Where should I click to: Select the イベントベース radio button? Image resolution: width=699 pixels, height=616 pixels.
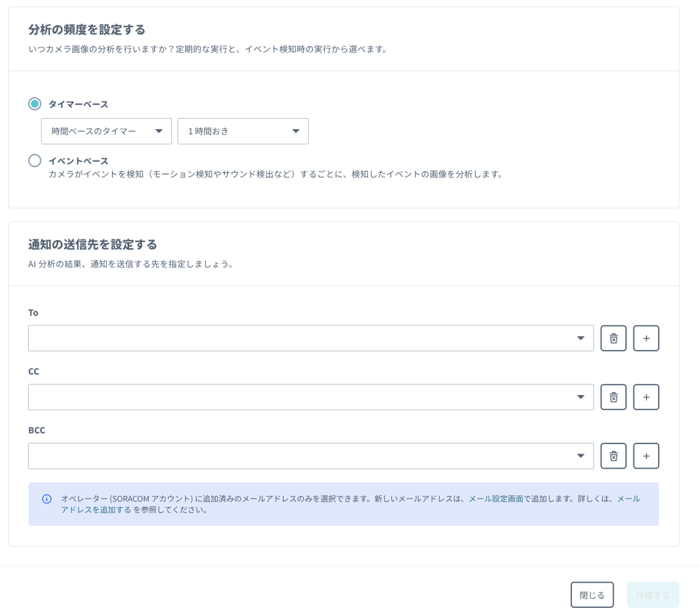pyautogui.click(x=35, y=160)
